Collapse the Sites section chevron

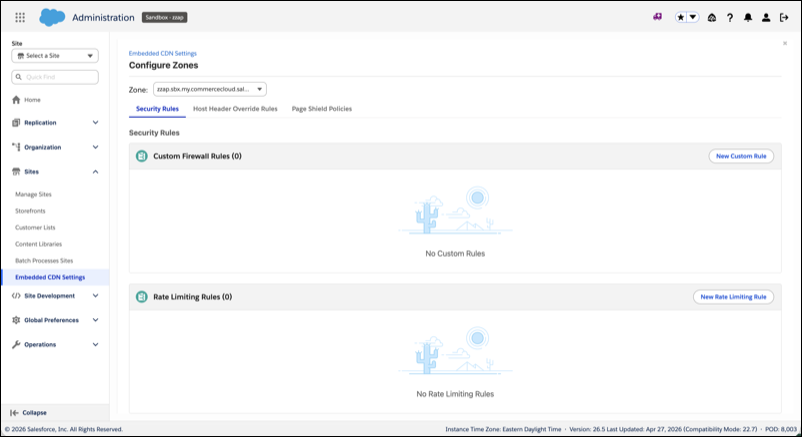pos(95,172)
